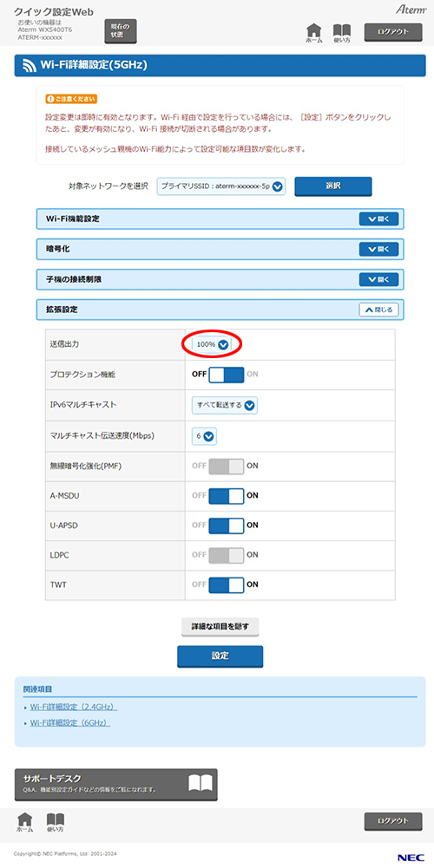Open the マルチキャスト伝送速度 dropdown
Image resolution: width=434 pixels, height=868 pixels.
(x=205, y=436)
